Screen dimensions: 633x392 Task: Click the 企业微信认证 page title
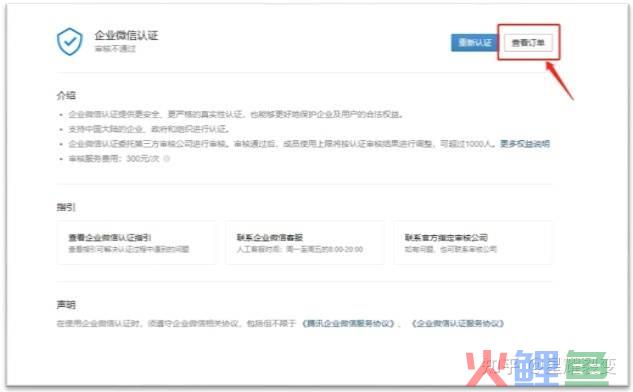(126, 36)
